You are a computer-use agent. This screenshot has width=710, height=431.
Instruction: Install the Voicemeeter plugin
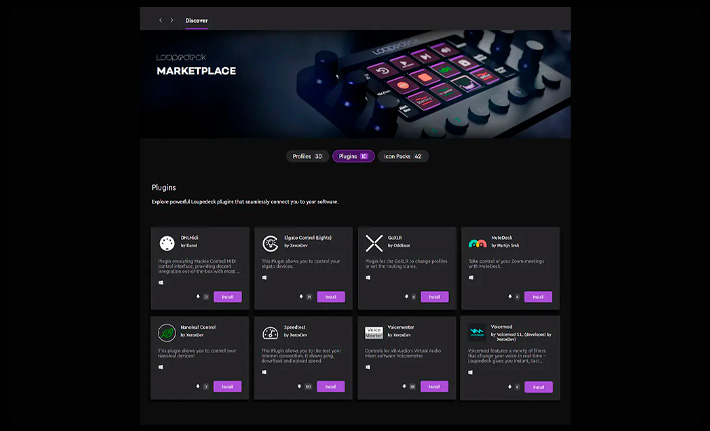(434, 387)
